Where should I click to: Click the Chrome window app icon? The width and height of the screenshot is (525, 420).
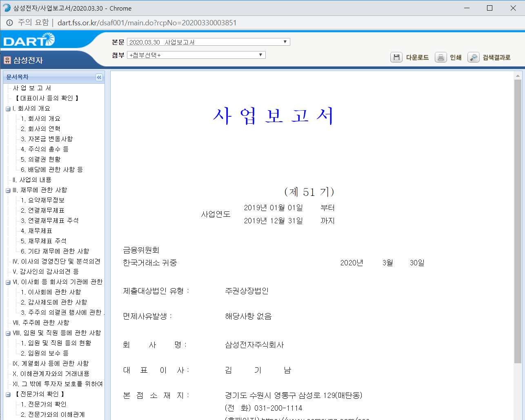pos(7,8)
